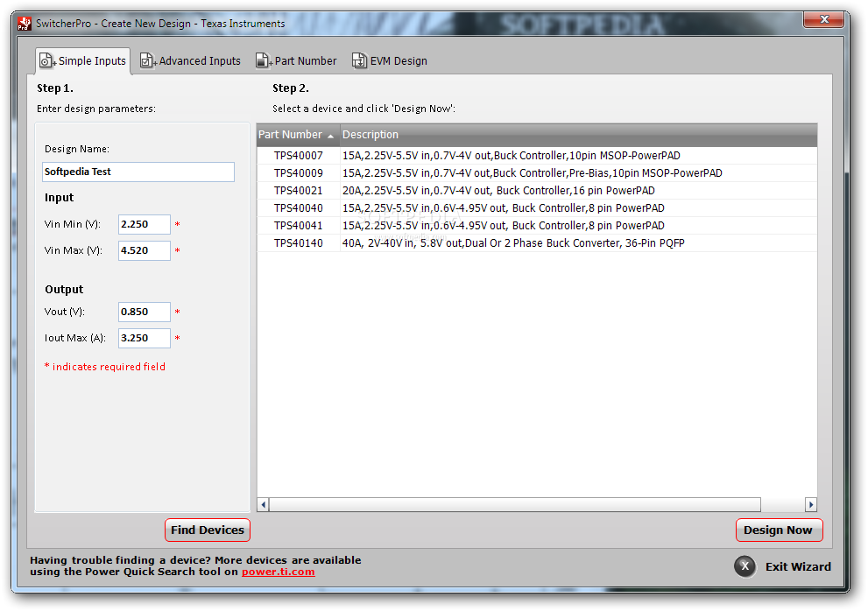Select part TPS40007
The image size is (868, 611).
point(299,156)
